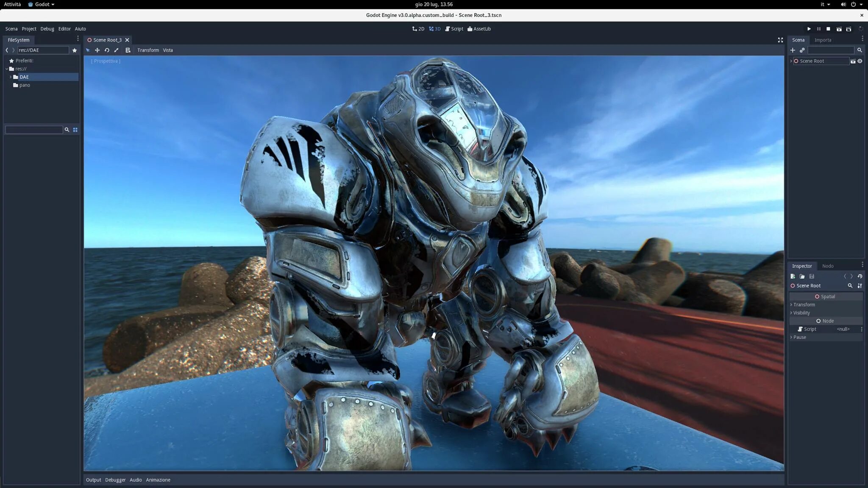
Task: Open the AssetLib workspace
Action: coord(479,29)
